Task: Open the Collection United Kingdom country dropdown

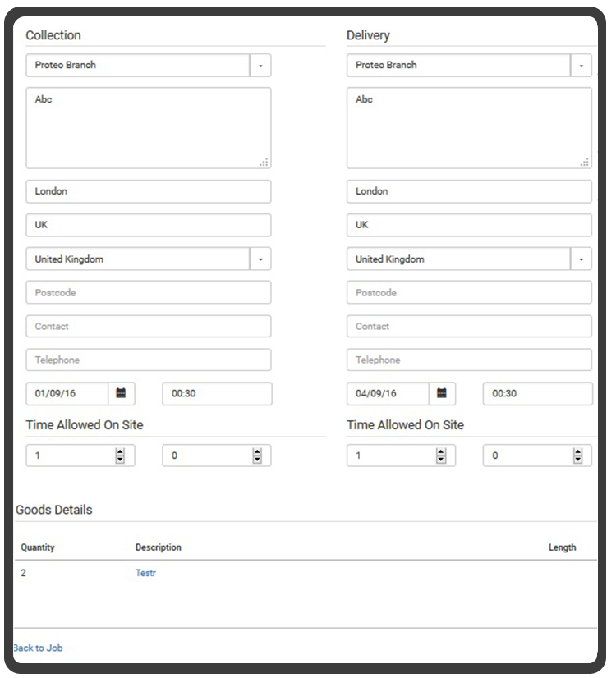Action: click(x=260, y=259)
